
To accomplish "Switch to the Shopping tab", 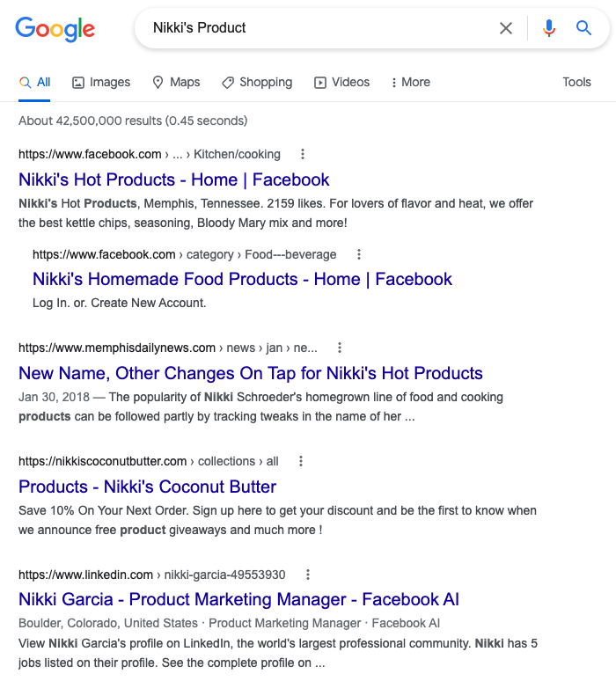I will (x=257, y=82).
